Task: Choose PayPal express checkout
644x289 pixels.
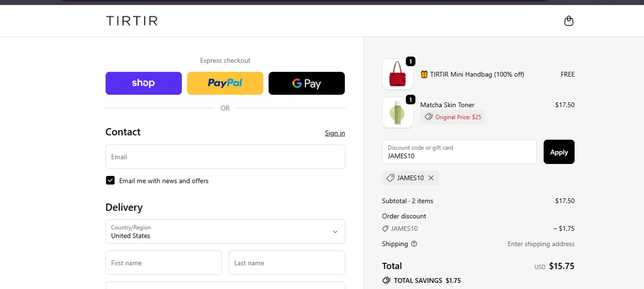Action: click(225, 83)
